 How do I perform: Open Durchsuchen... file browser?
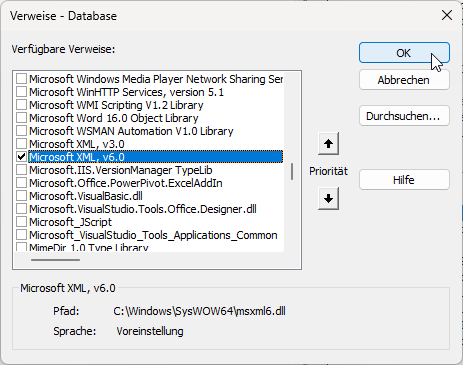pos(404,116)
